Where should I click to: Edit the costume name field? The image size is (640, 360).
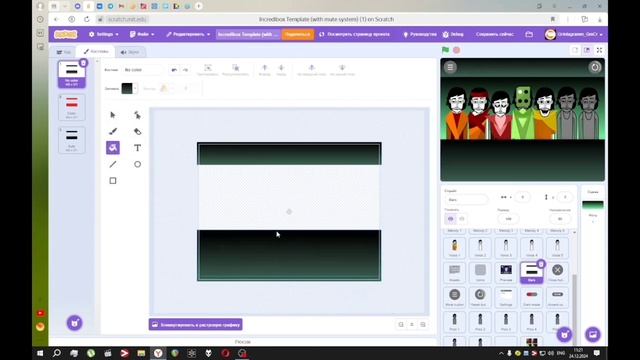(143, 70)
